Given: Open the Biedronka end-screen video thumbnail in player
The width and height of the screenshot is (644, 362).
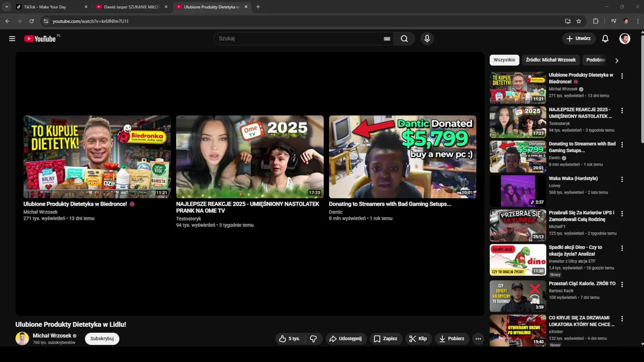Looking at the screenshot, I should (x=97, y=157).
